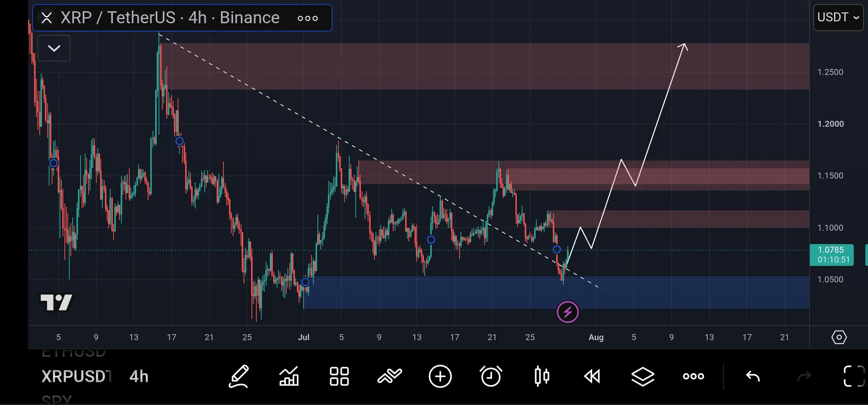
Task: Open the object tree layers icon
Action: click(643, 376)
